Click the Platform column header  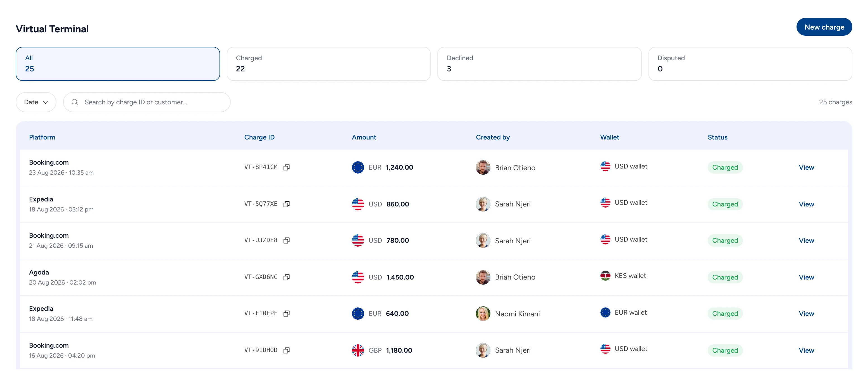pyautogui.click(x=42, y=137)
